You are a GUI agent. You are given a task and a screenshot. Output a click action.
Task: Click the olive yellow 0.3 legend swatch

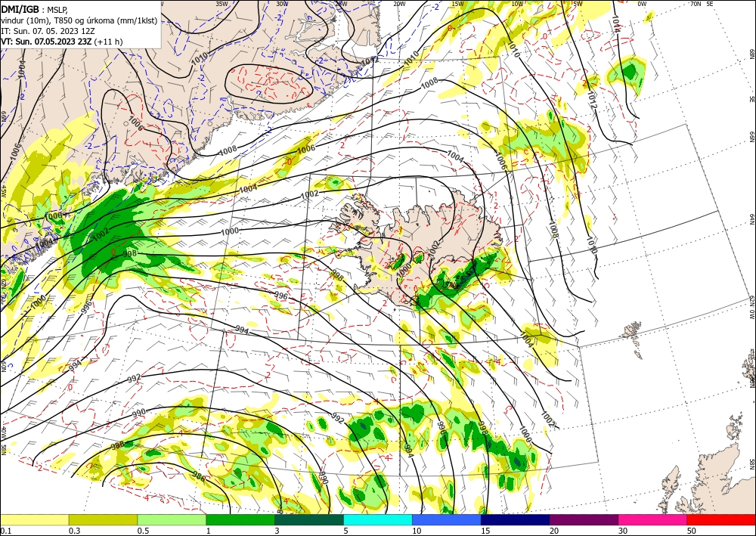[103, 519]
